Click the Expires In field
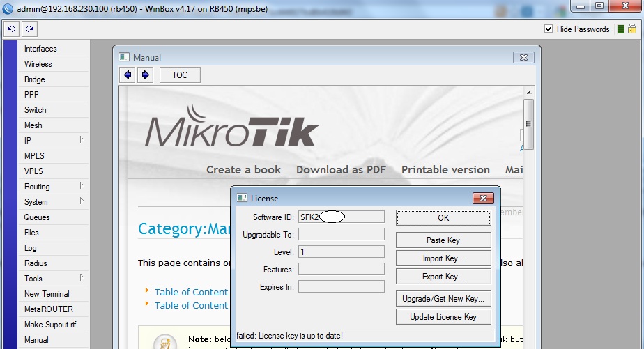Screen dimensions: 644x349 click(x=342, y=286)
